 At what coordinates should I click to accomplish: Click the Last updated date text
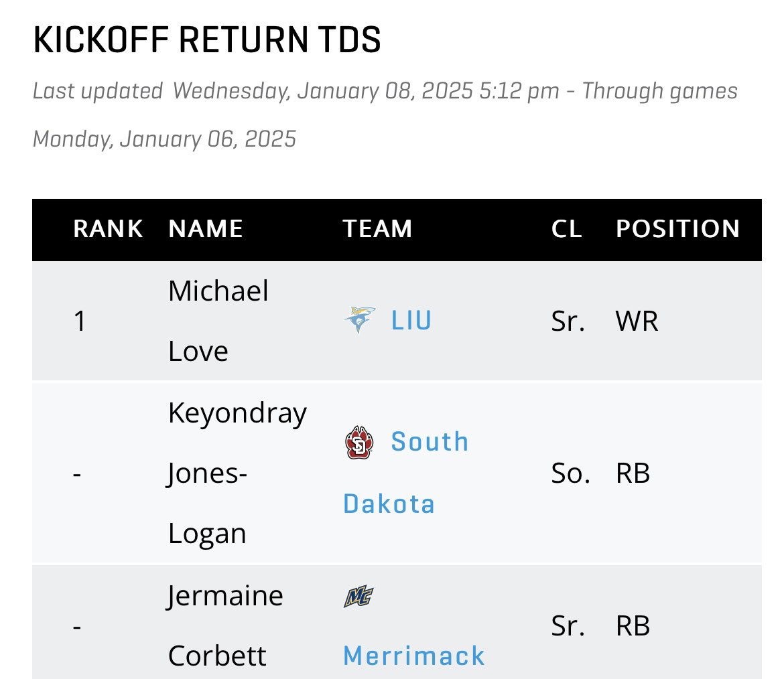pos(385,115)
